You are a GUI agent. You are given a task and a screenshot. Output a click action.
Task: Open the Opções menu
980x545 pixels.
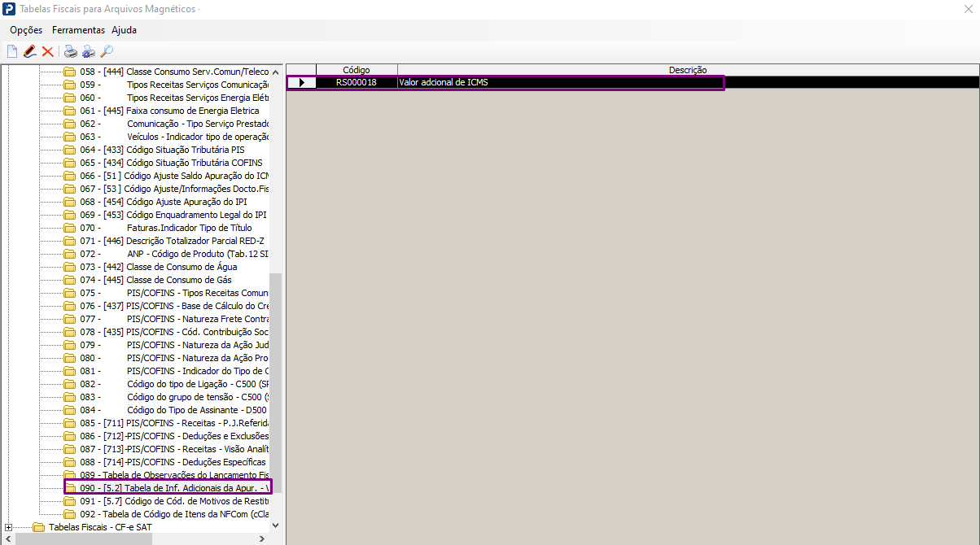pos(26,30)
